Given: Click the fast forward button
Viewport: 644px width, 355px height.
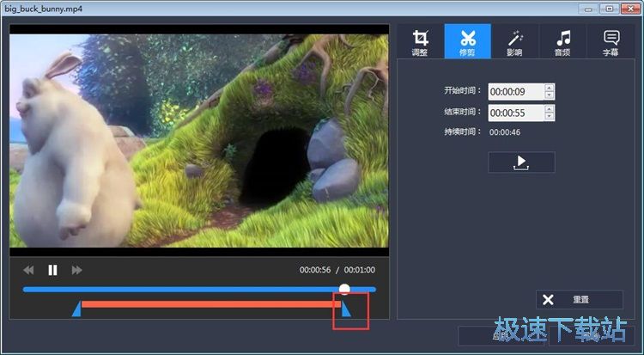Looking at the screenshot, I should coord(76,270).
